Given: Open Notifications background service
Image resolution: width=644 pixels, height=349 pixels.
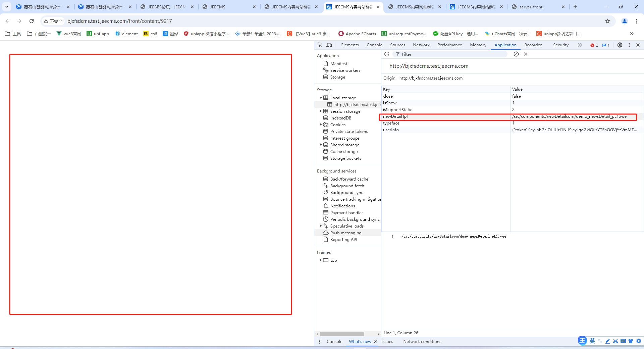Looking at the screenshot, I should coord(342,206).
